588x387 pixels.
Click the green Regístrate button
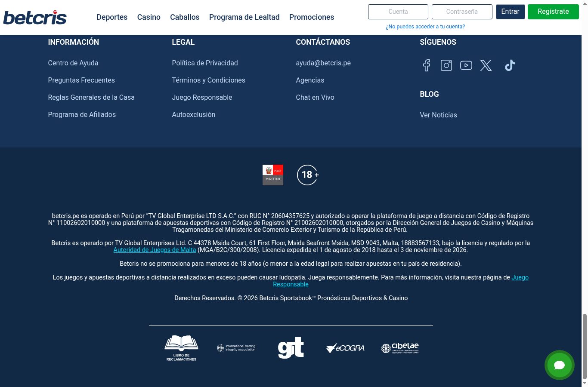[x=553, y=12]
